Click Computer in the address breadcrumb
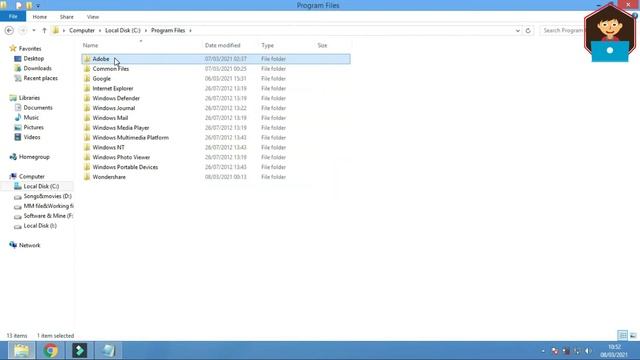640x360 pixels. [x=82, y=31]
